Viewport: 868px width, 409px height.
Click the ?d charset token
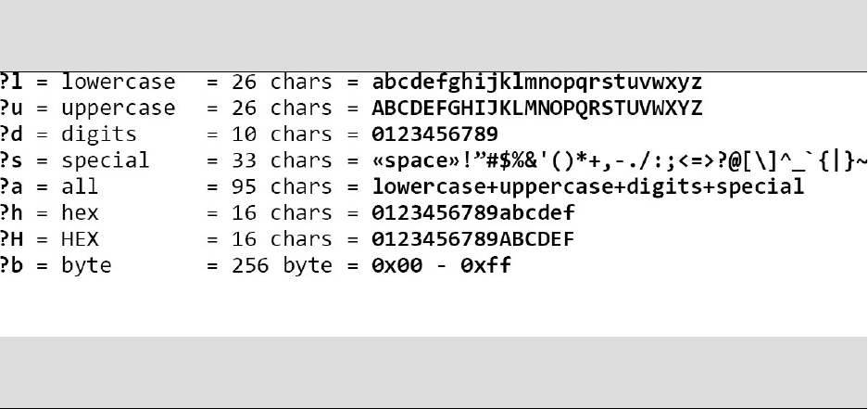[12, 134]
